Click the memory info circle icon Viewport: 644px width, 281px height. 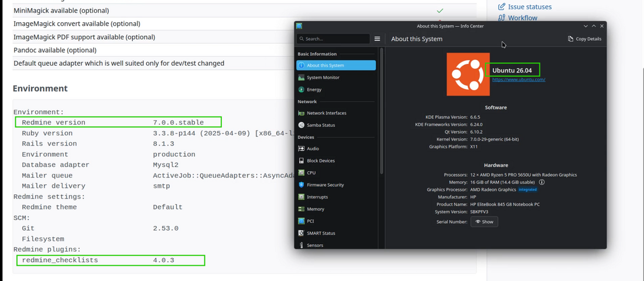point(542,182)
